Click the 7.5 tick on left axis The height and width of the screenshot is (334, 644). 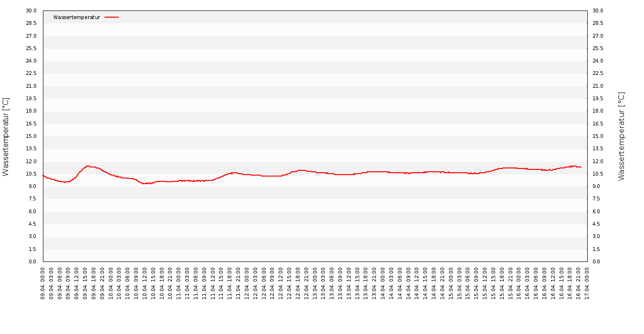coord(31,199)
